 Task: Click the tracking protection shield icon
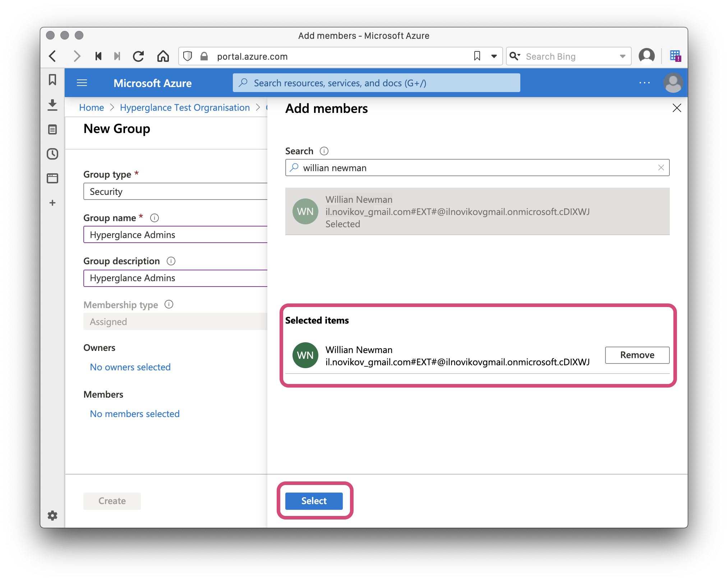pos(187,56)
